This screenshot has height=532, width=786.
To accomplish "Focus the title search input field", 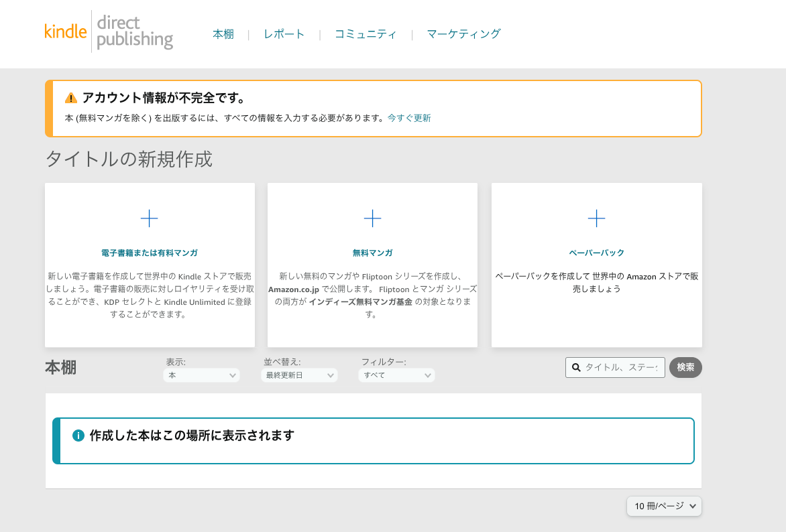I will (x=615, y=367).
